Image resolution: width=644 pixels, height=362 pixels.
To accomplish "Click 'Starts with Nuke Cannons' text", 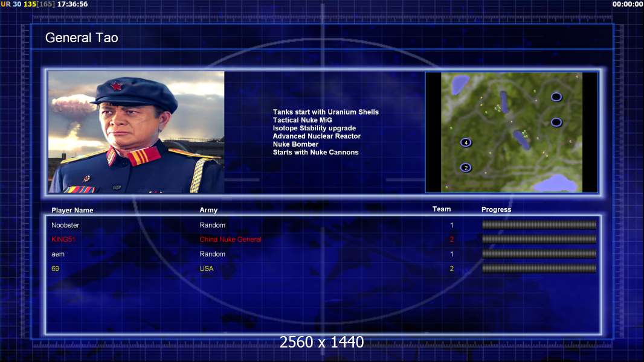I will pyautogui.click(x=315, y=152).
